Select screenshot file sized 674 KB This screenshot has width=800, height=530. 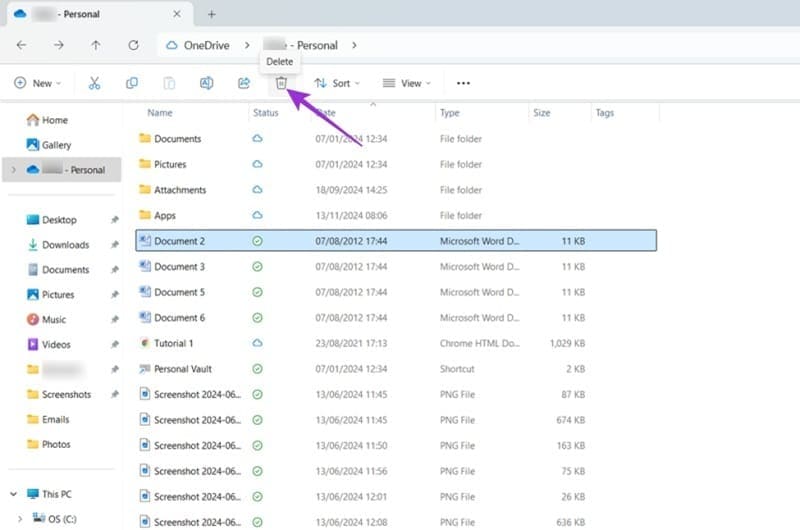click(x=396, y=420)
